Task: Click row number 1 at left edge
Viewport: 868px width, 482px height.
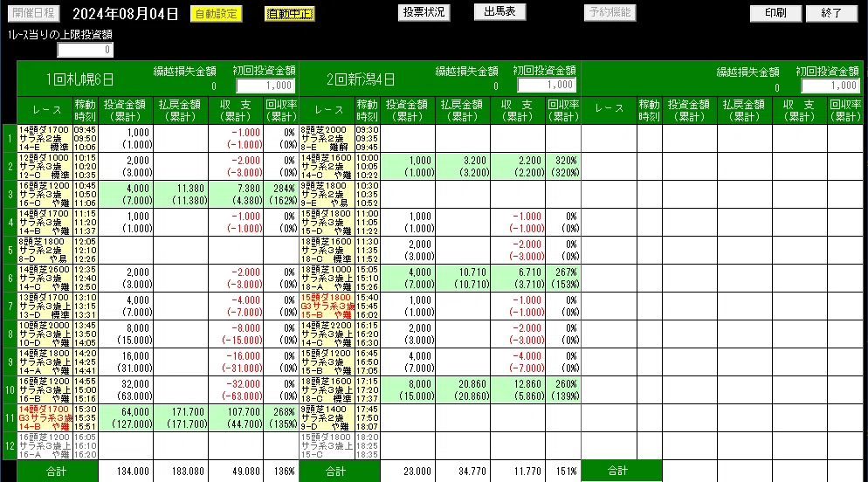Action: (x=10, y=138)
